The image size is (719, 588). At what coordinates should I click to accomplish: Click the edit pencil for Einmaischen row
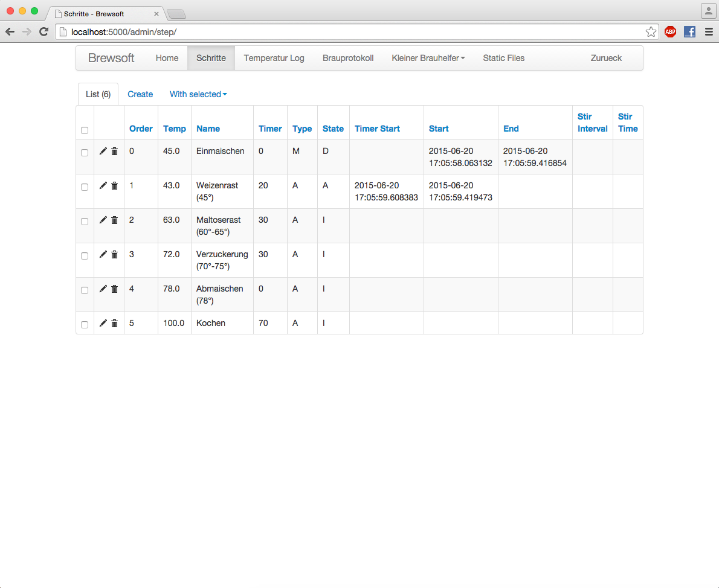point(103,151)
